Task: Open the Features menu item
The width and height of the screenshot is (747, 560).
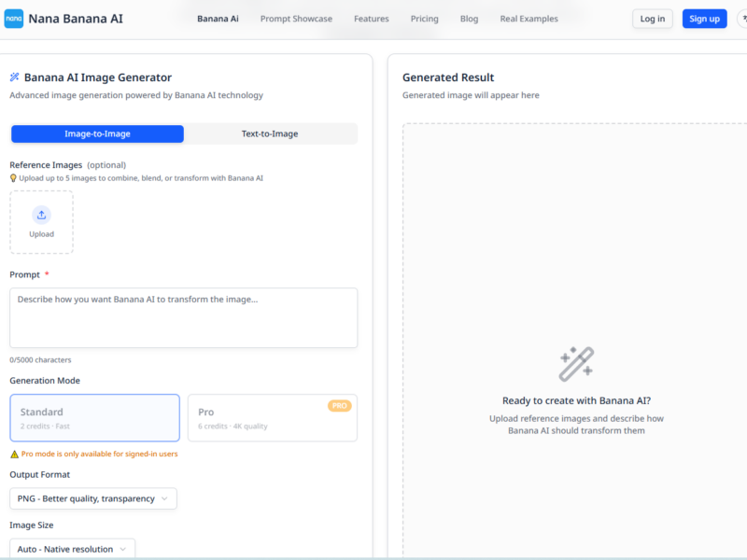Action: pos(372,18)
